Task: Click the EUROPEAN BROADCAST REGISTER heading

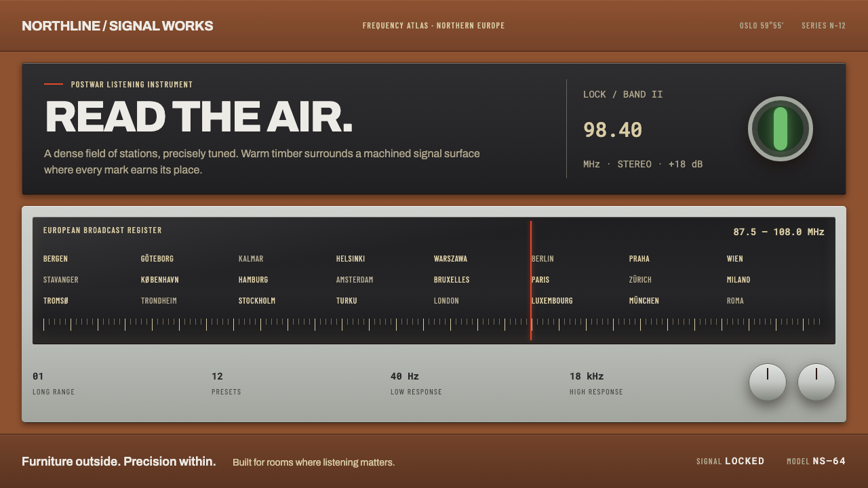Action: [102, 230]
